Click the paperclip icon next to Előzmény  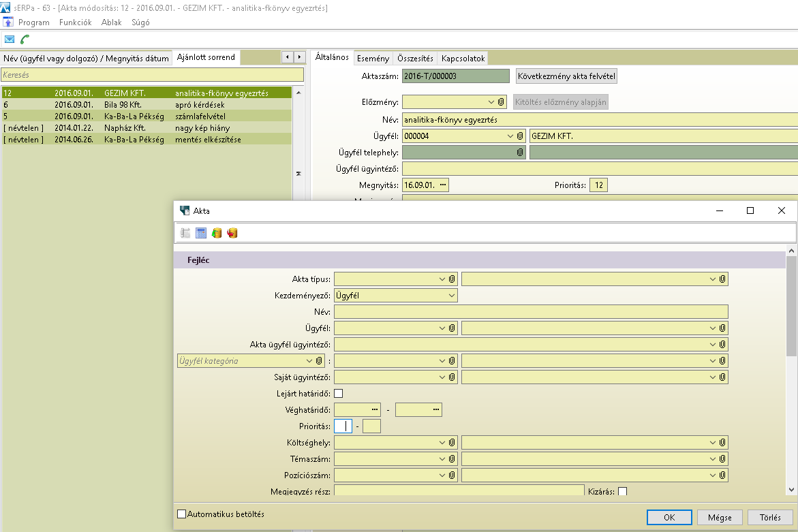(502, 101)
